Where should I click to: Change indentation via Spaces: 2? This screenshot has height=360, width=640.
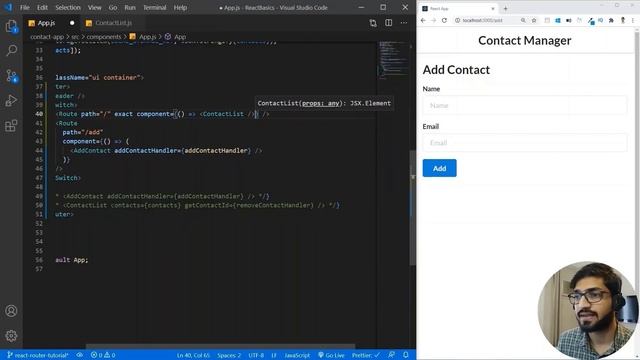(x=229, y=355)
